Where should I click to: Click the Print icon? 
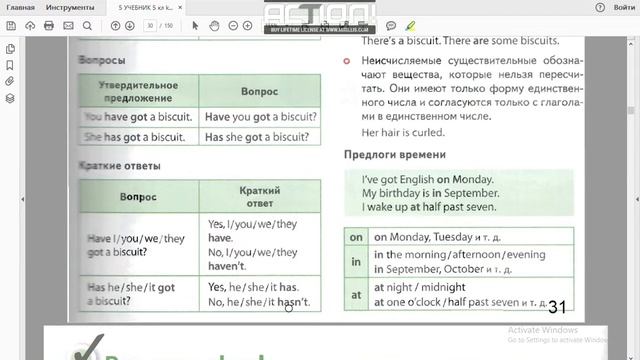[x=49, y=26]
